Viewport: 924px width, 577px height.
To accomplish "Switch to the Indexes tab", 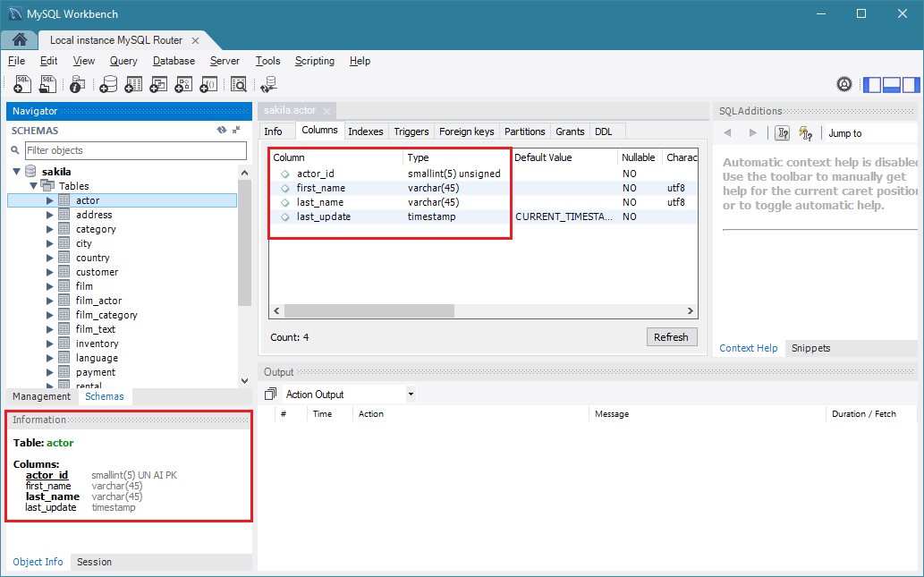I will tap(365, 132).
